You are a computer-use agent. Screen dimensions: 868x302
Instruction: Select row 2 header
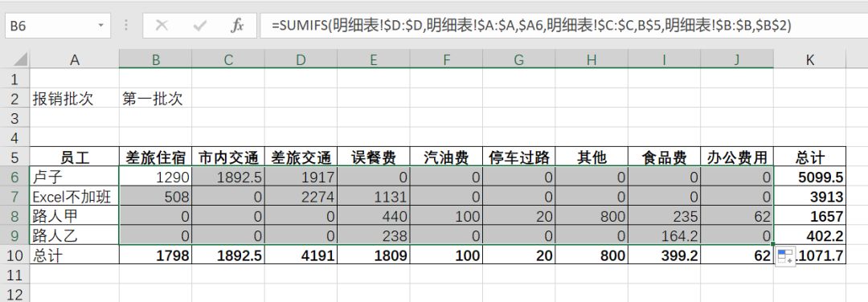(x=15, y=99)
